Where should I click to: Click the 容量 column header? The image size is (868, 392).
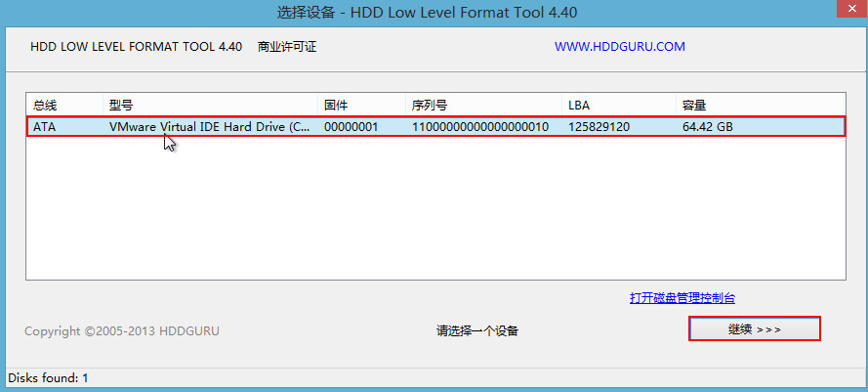coord(760,105)
